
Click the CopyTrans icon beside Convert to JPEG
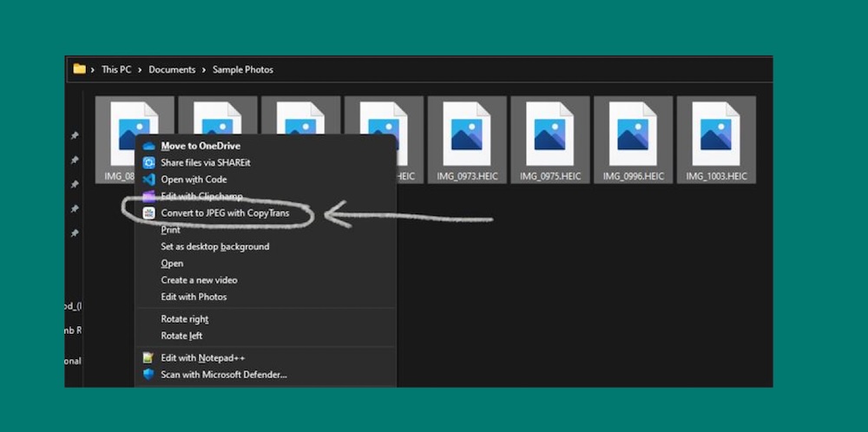[148, 213]
